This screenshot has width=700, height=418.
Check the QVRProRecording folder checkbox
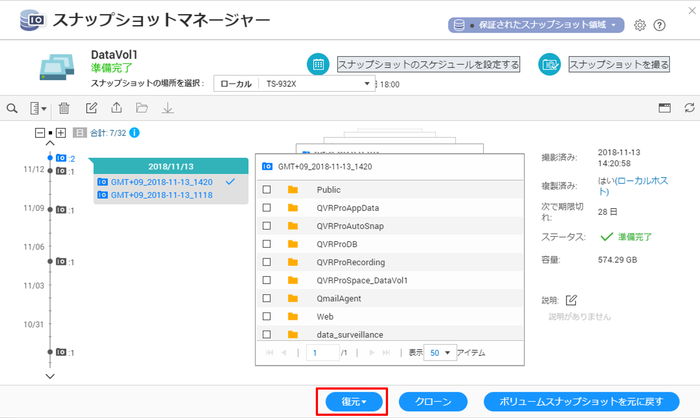(267, 262)
